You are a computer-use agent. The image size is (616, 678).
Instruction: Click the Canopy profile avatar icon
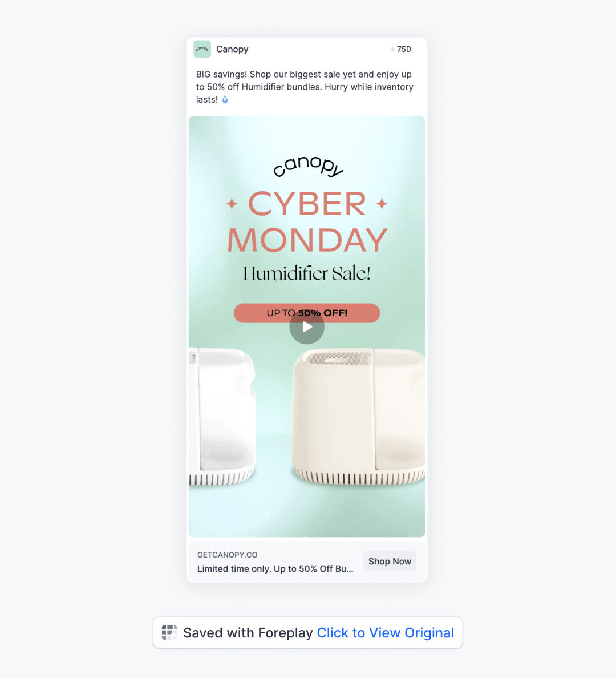click(202, 49)
